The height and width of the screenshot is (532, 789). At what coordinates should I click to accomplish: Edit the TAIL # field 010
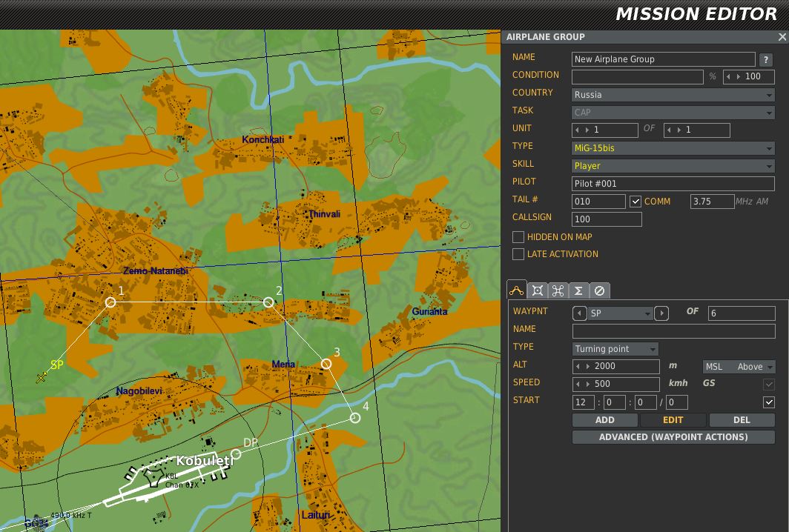[598, 202]
